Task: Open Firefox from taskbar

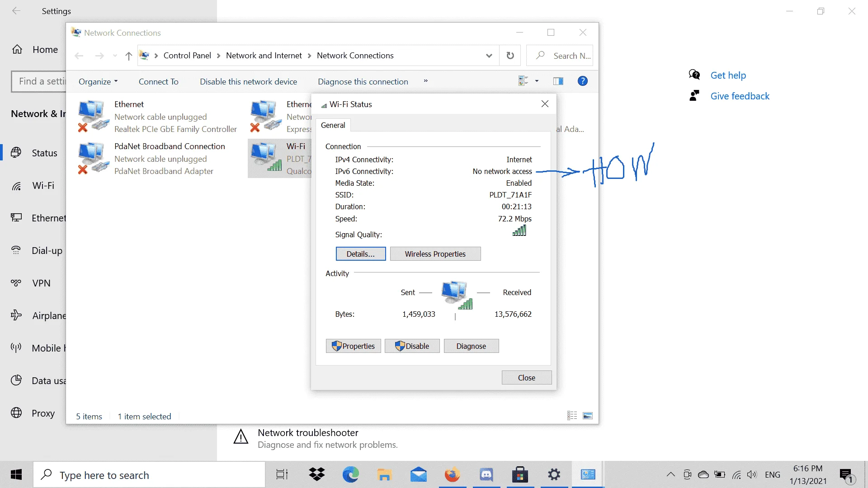Action: (452, 474)
